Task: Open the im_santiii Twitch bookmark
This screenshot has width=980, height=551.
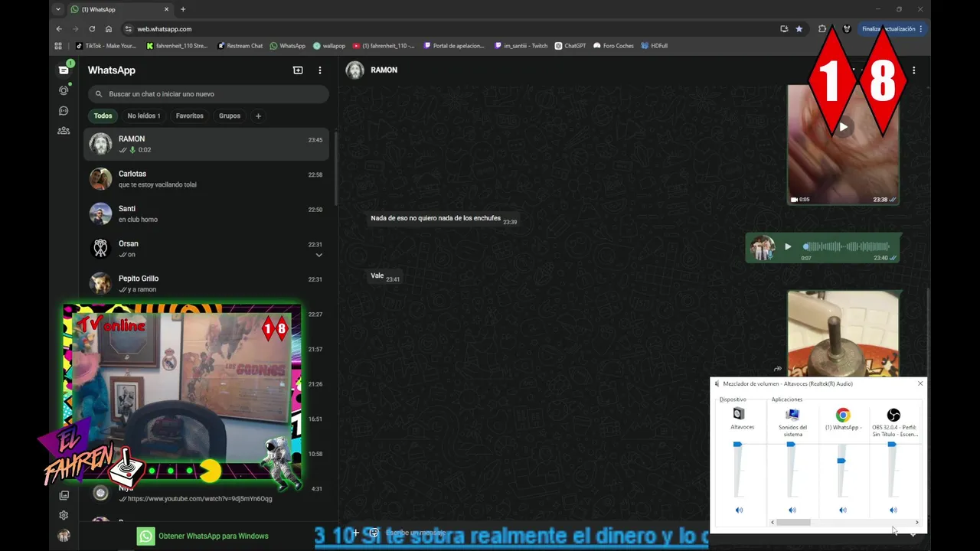Action: coord(521,46)
